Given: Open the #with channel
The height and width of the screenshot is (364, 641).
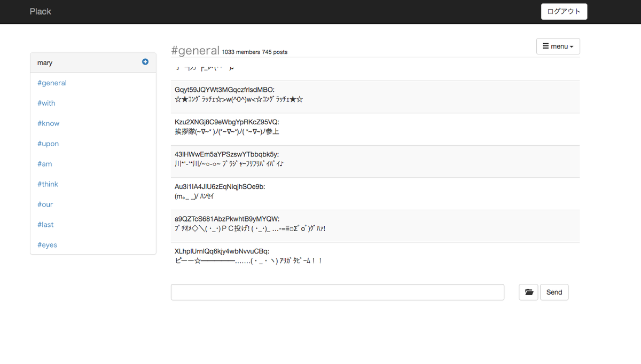Looking at the screenshot, I should click(46, 103).
